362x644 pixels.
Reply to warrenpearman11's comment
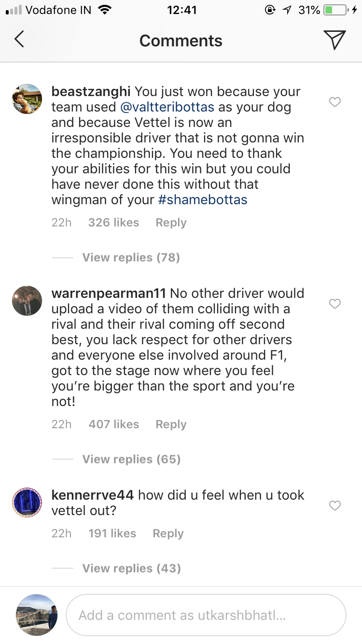(x=171, y=424)
